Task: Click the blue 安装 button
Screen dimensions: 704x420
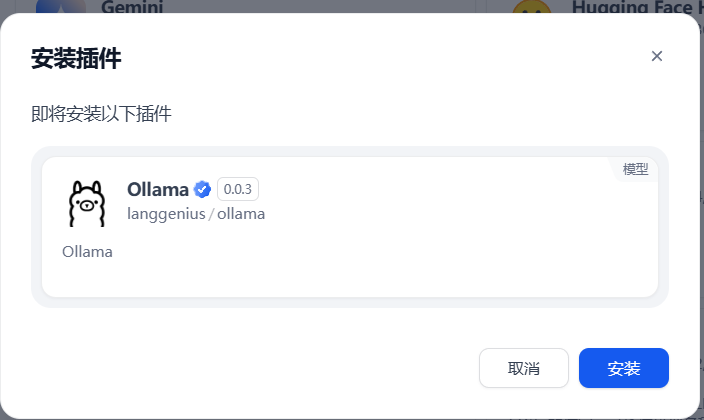Action: tap(624, 368)
